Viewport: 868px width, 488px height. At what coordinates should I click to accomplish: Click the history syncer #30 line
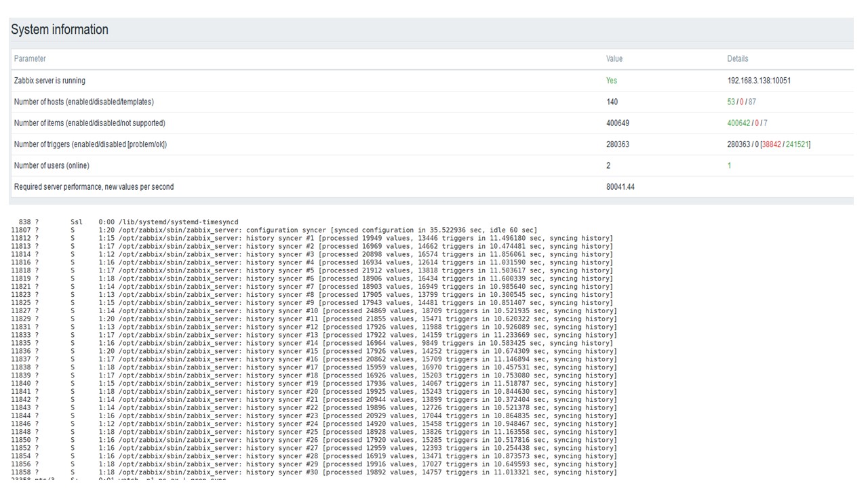click(x=314, y=472)
